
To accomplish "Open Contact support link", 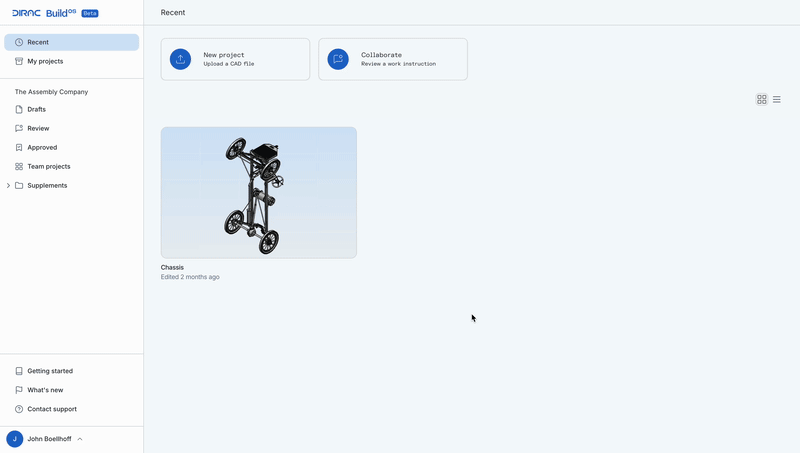I will pos(71,409).
